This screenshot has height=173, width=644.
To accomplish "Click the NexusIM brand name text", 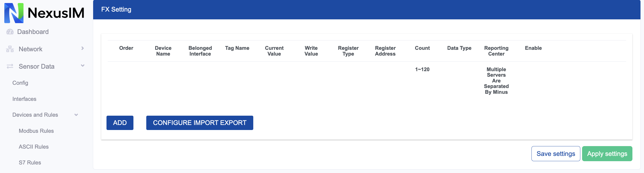I will (56, 13).
